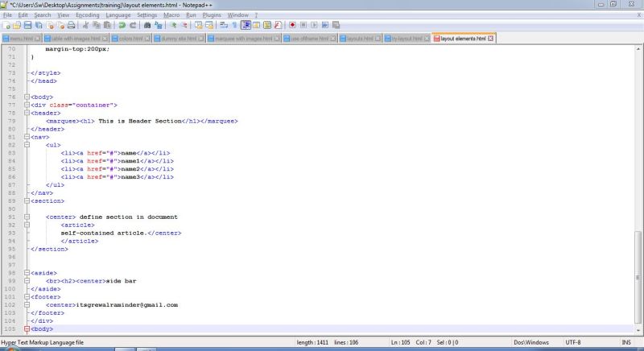This screenshot has width=644, height=351.
Task: Collapse the ul fold on line 82
Action: (x=27, y=145)
